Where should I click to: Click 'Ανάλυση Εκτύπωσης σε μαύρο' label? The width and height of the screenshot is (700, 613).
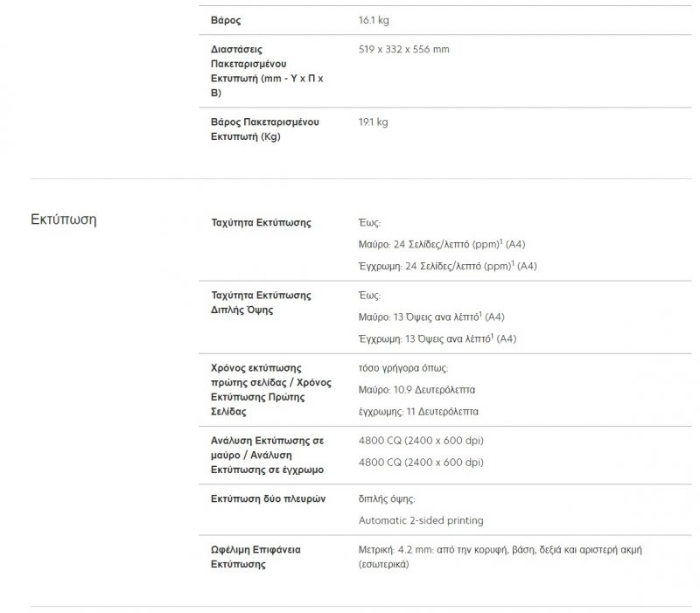(x=268, y=455)
